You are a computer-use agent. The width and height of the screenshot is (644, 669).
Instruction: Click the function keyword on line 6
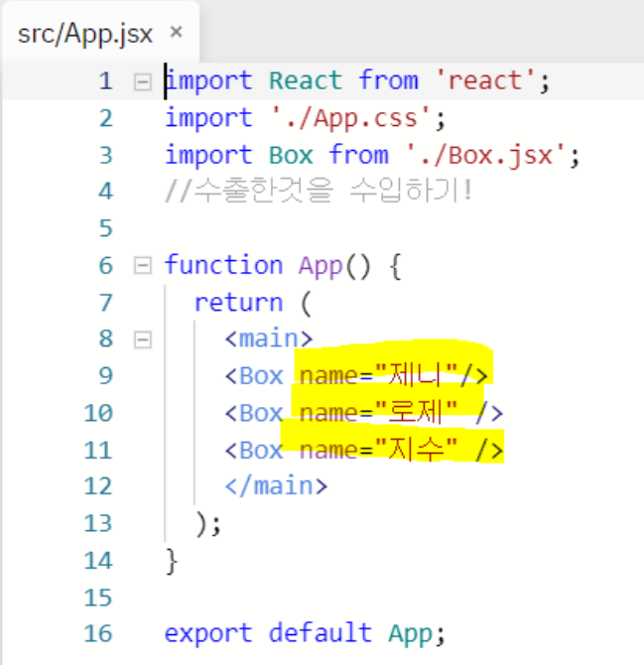tap(224, 265)
